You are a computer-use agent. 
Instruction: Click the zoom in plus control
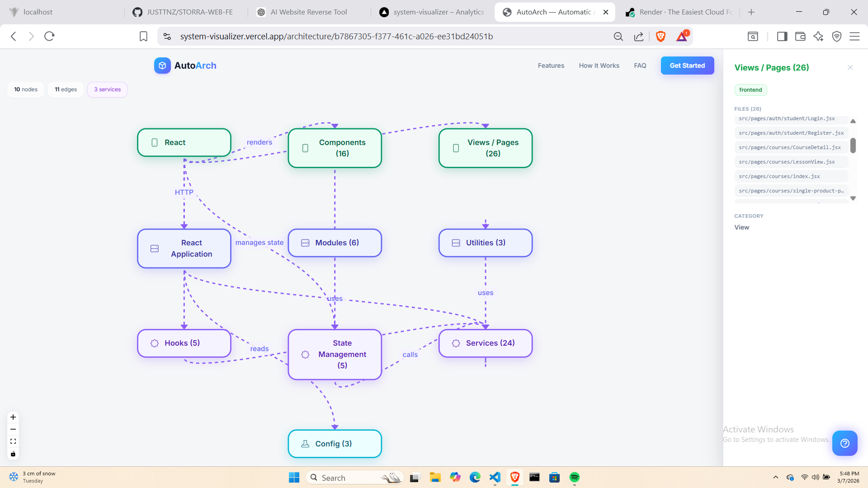pyautogui.click(x=13, y=417)
